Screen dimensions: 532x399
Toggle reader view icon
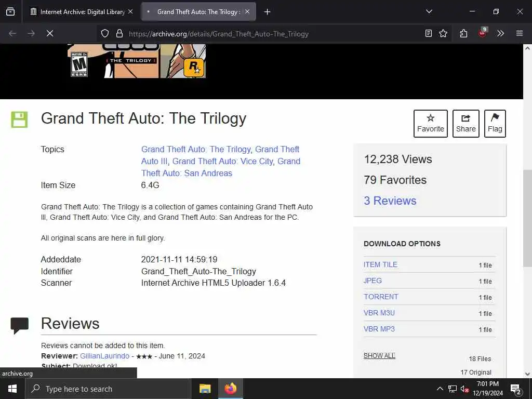(429, 33)
